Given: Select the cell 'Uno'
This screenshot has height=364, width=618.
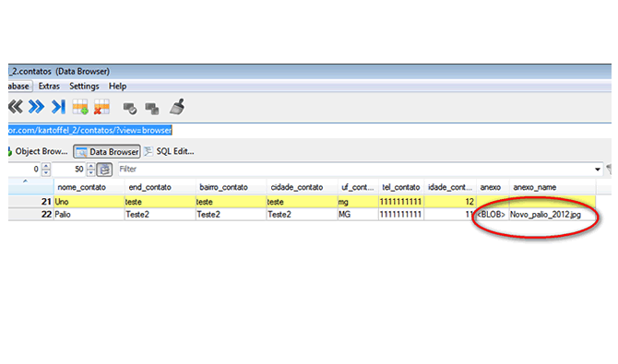Looking at the screenshot, I should pos(89,201).
